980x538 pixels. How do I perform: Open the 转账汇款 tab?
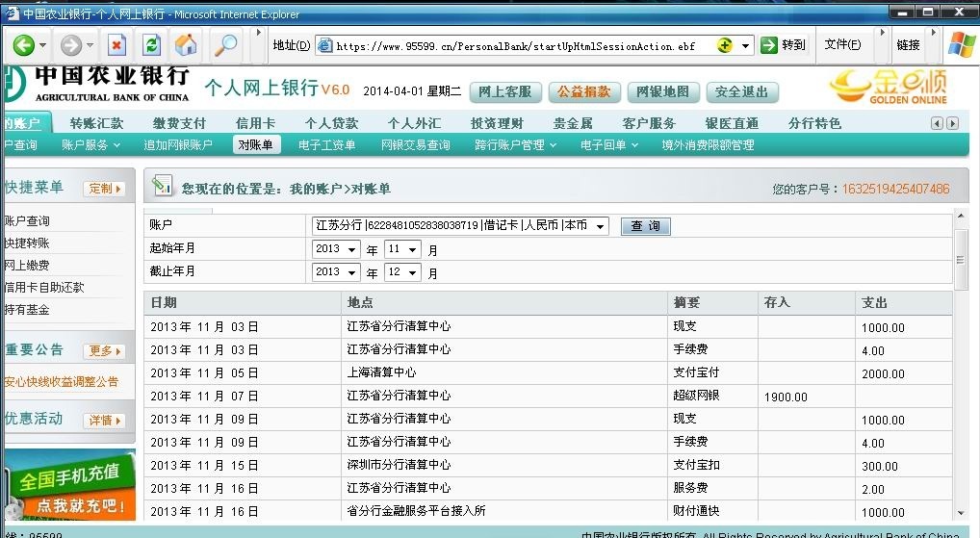tap(96, 123)
